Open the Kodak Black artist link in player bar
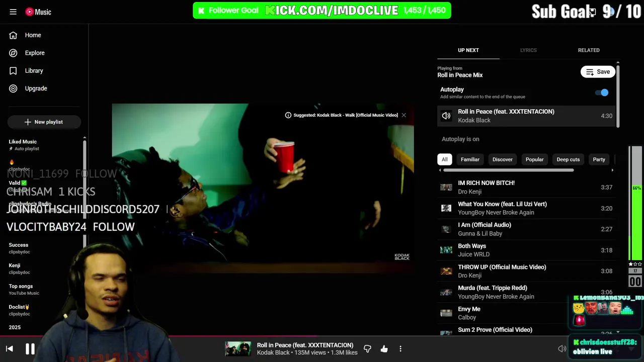The image size is (644, 362). [273, 353]
